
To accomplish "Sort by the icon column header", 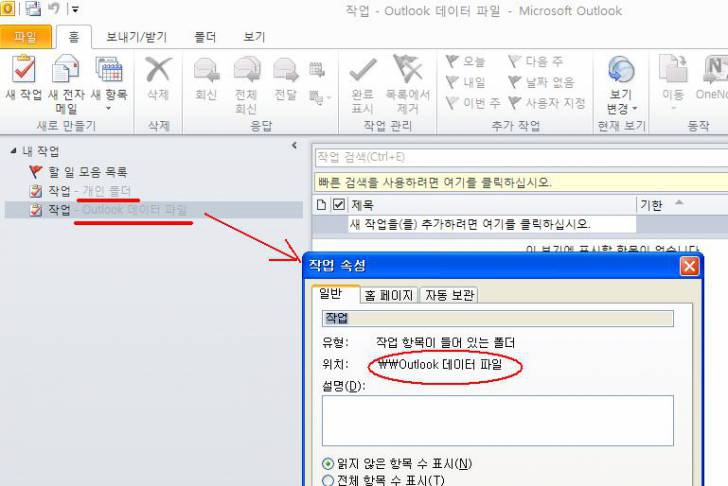I will (321, 204).
